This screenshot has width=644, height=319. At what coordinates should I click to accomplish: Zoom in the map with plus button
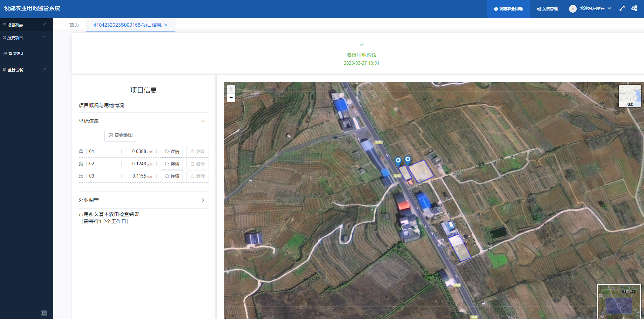pos(231,89)
